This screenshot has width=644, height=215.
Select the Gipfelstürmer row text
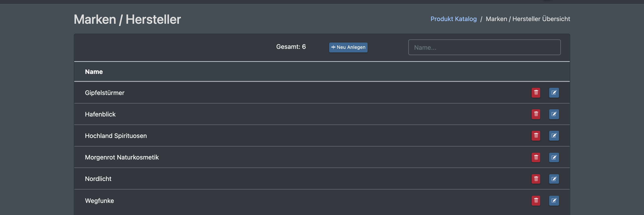(x=104, y=93)
